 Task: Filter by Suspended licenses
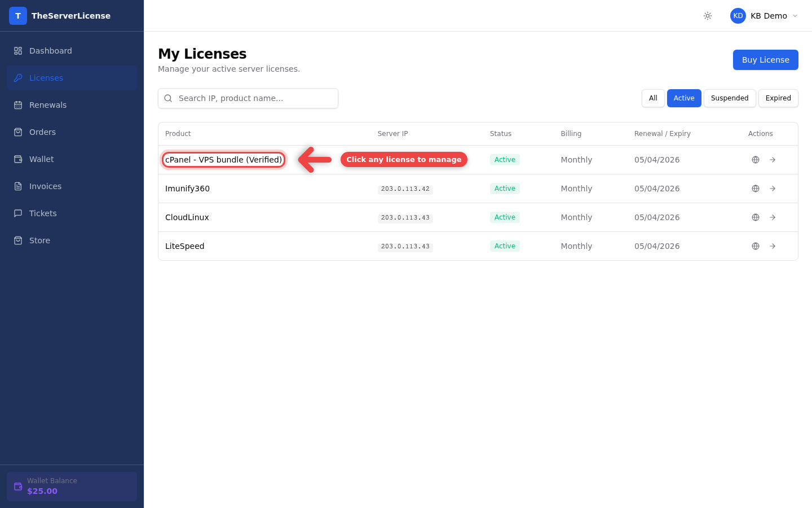pyautogui.click(x=730, y=98)
